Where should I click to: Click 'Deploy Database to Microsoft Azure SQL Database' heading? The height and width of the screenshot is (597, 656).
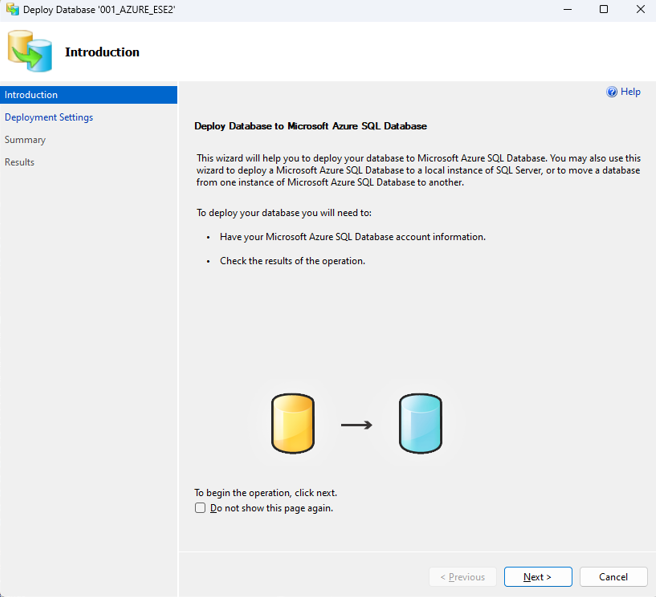pos(310,126)
